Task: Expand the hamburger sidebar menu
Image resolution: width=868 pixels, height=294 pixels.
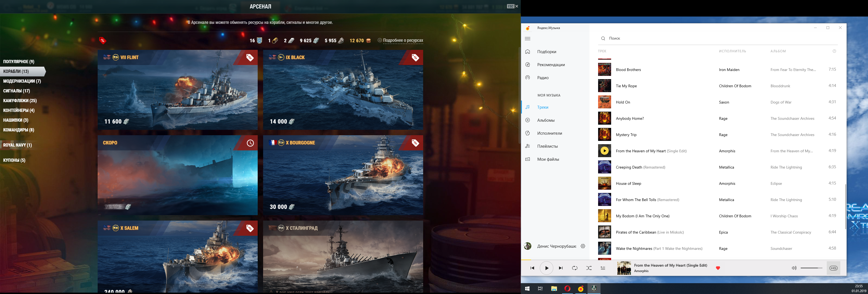Action: pos(528,39)
